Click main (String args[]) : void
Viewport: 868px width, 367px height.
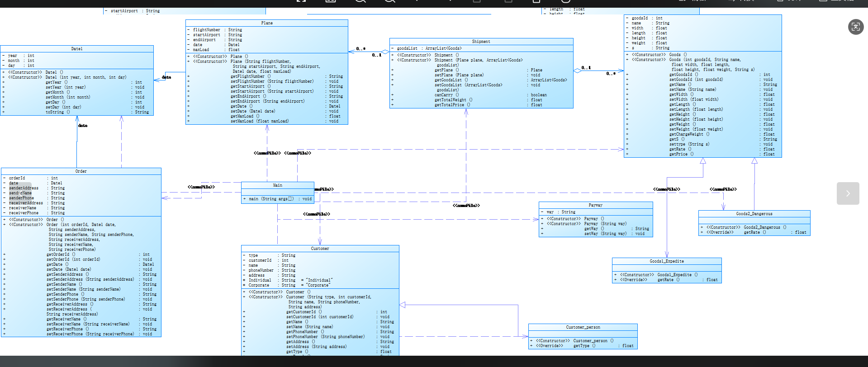[x=280, y=199]
